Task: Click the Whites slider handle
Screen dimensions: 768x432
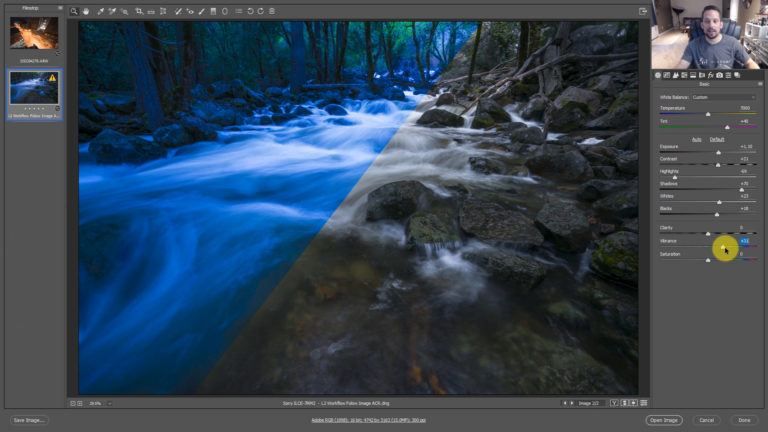Action: point(720,202)
